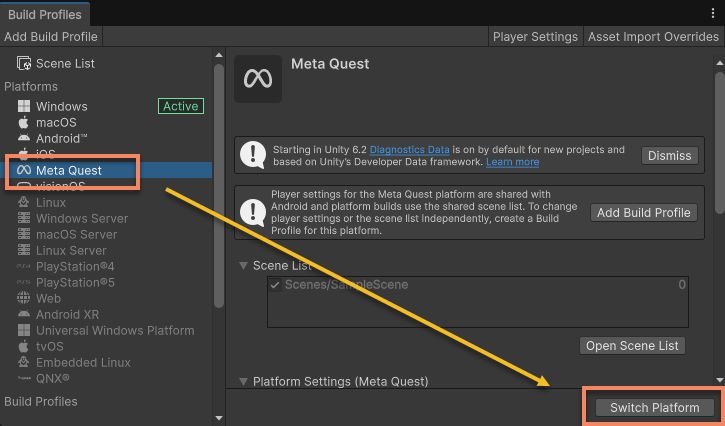Image resolution: width=725 pixels, height=426 pixels.
Task: Select the PlayStation®4 row
Action: (106, 266)
